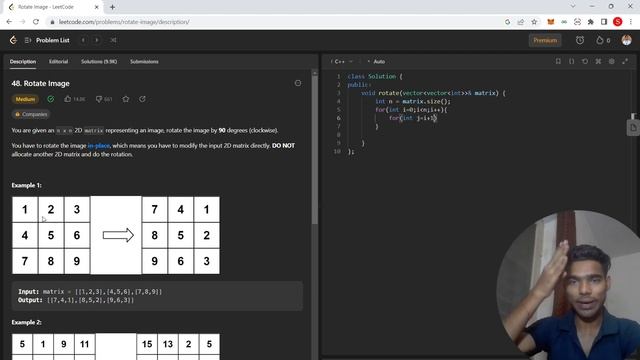Switch to the Editorial tab

(58, 62)
